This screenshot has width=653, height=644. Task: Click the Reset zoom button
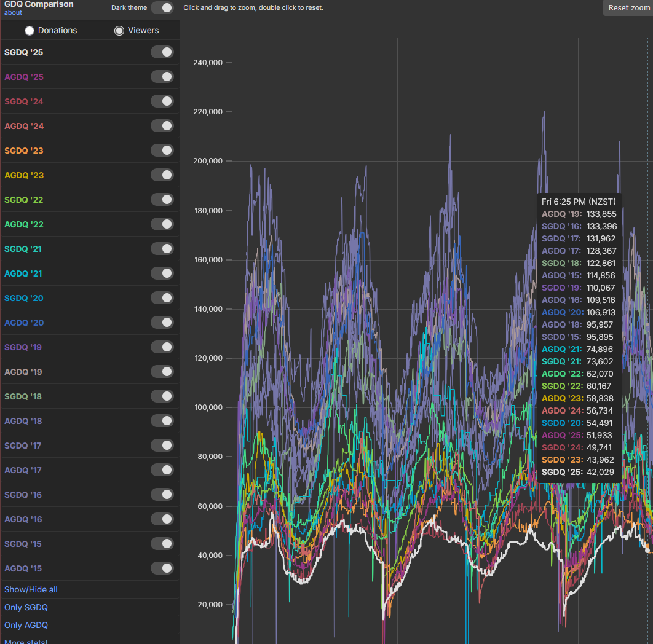click(629, 8)
